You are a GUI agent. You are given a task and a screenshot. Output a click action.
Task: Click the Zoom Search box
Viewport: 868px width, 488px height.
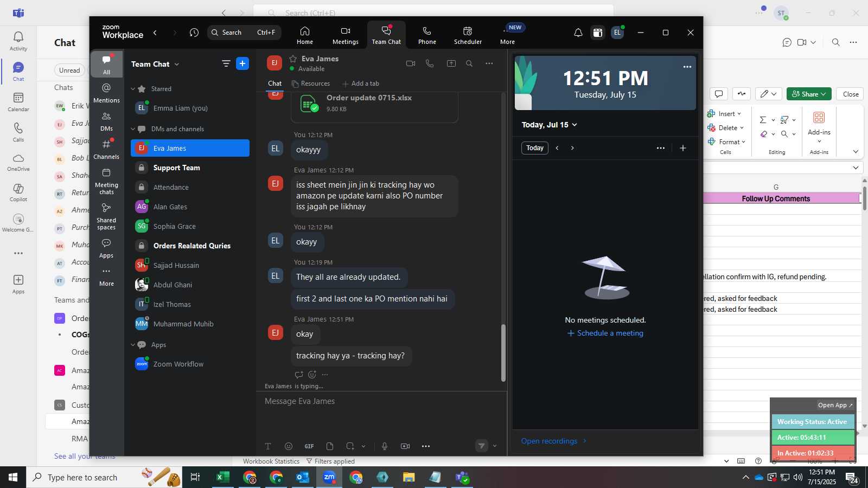click(244, 33)
